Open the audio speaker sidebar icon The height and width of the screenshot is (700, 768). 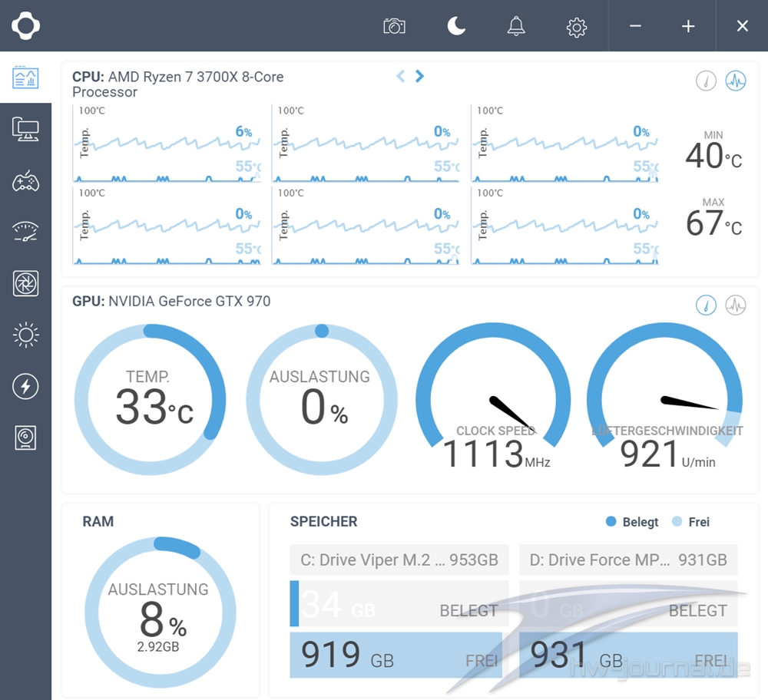point(25,438)
